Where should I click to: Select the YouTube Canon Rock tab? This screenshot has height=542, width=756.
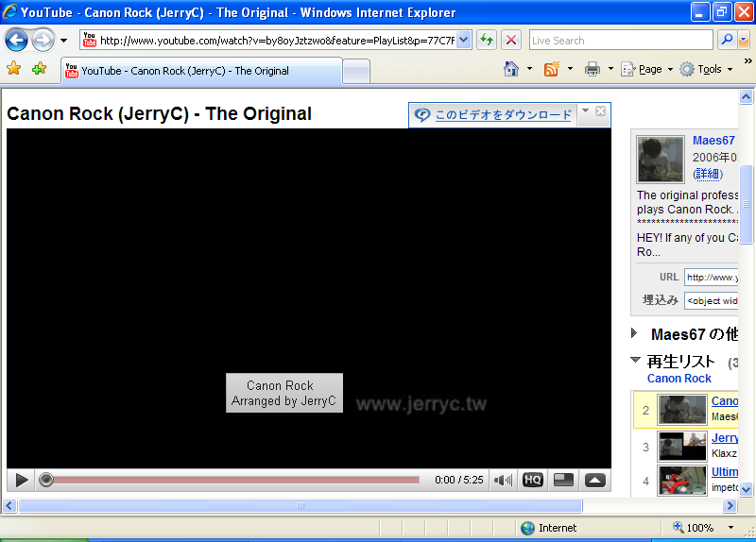[x=201, y=71]
